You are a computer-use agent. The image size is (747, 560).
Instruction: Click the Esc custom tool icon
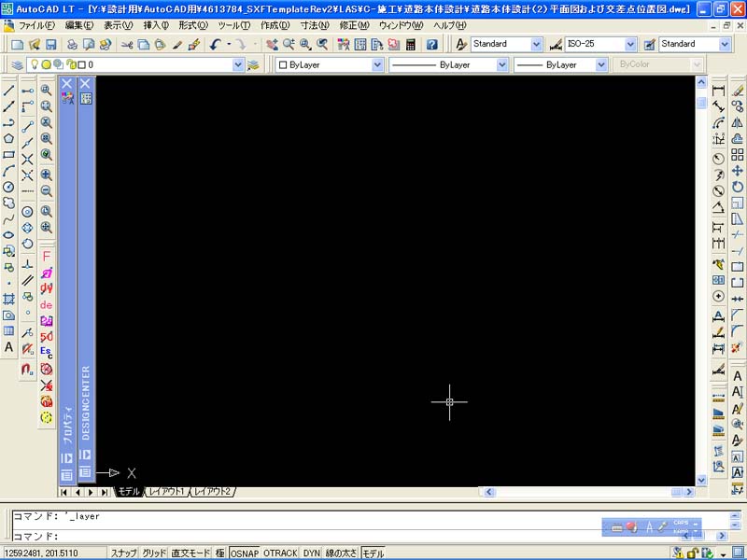pos(46,353)
